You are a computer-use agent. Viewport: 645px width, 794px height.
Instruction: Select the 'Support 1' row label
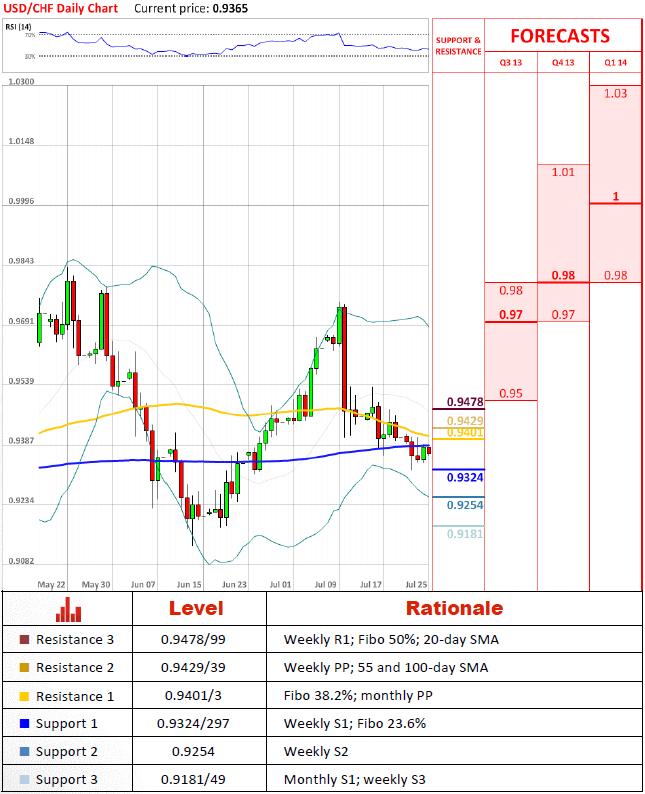click(x=67, y=724)
